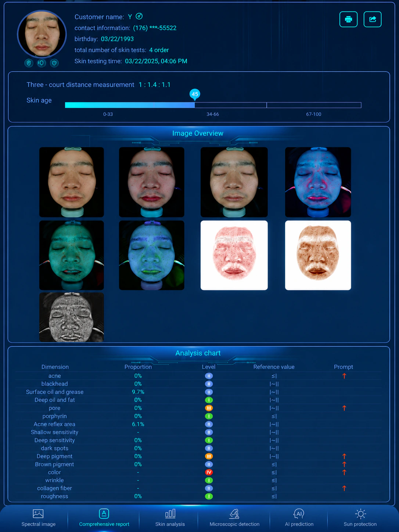Click the 'collagen fiber' row label
Image resolution: width=399 pixels, height=532 pixels.
(54, 488)
